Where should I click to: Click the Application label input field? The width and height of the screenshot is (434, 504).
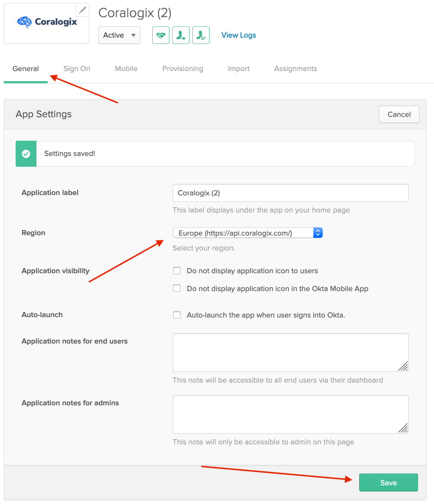tap(291, 193)
